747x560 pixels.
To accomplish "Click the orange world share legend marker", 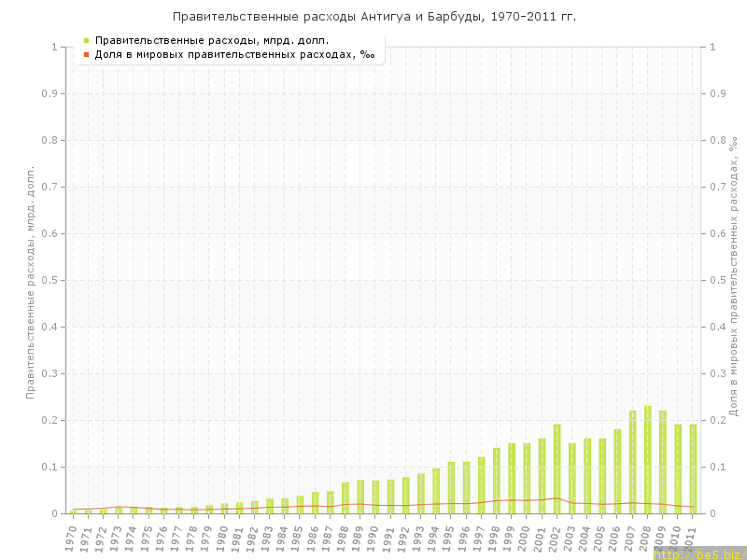I will pos(86,54).
